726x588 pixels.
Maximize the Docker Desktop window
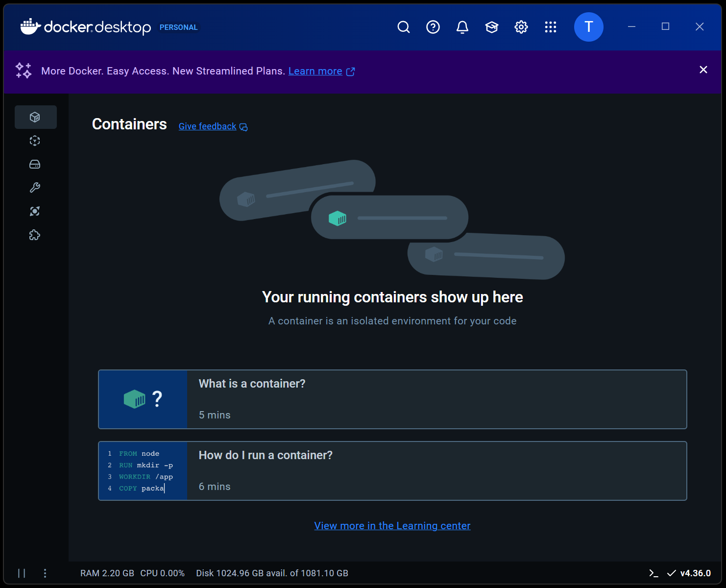click(665, 26)
